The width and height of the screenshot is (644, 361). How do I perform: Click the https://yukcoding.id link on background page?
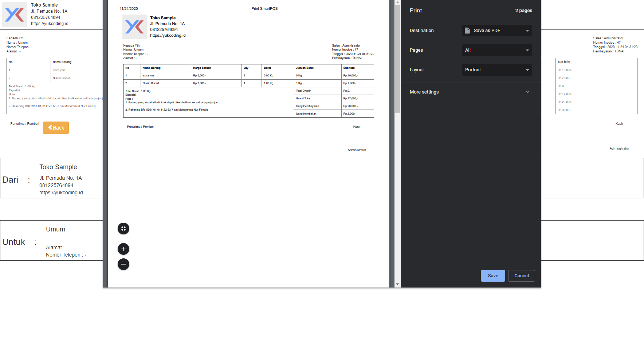click(50, 24)
